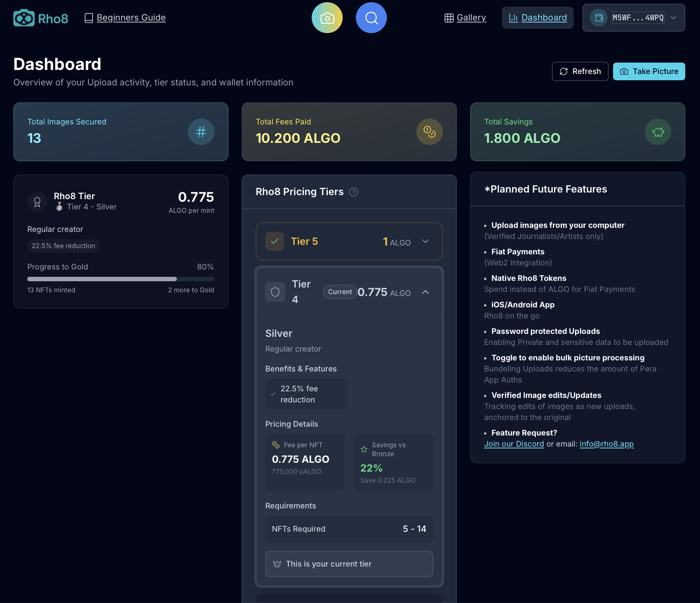Click the Verified Image edits/Updates item
The image size is (700, 603).
[546, 395]
